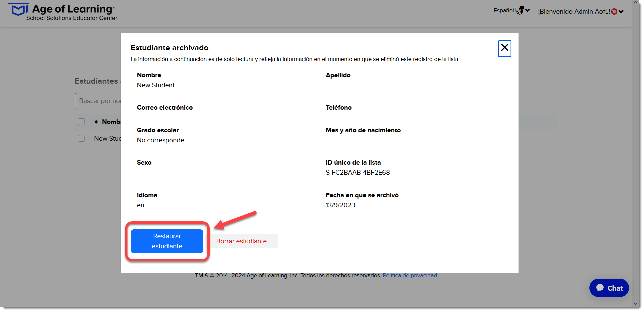Viewport: 644px width, 312px height.
Task: Click the Age of Learning logo
Action: pos(63,12)
